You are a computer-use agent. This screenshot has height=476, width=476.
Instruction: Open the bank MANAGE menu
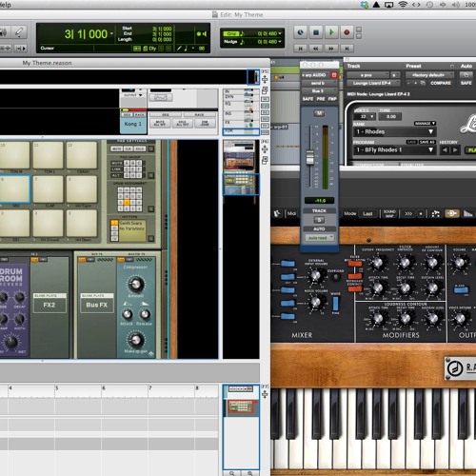point(425,123)
